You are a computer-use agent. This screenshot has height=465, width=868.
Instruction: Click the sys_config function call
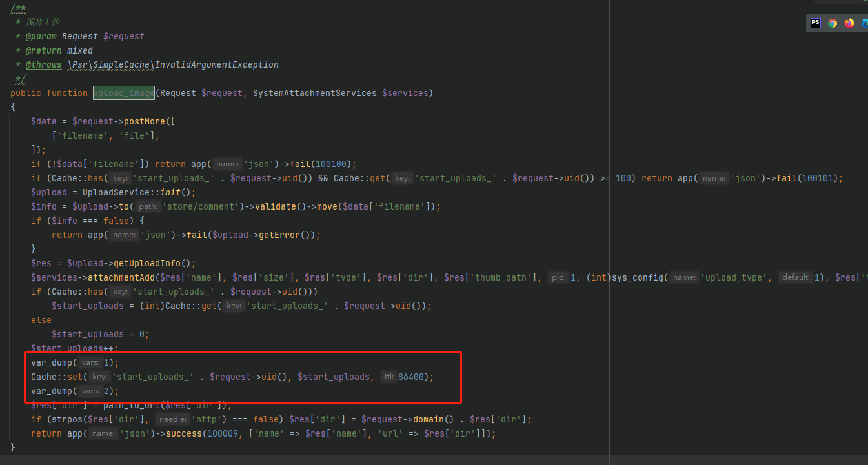coord(638,277)
